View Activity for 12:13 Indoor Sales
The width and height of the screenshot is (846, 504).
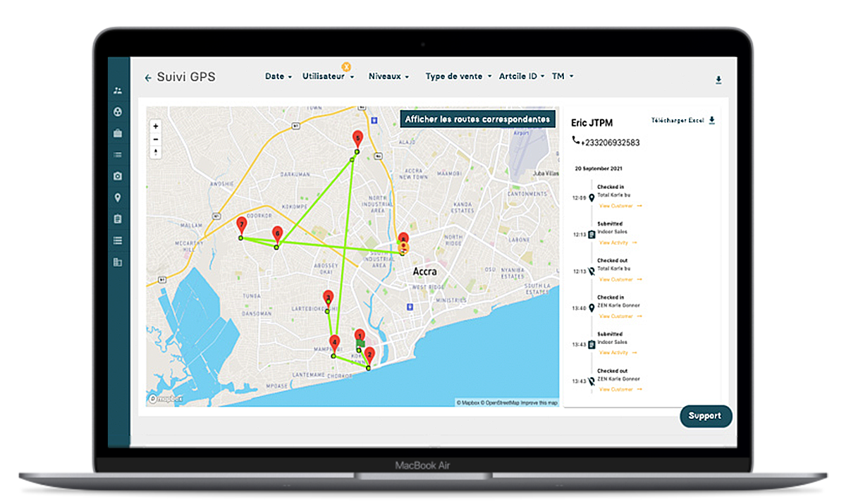(618, 242)
